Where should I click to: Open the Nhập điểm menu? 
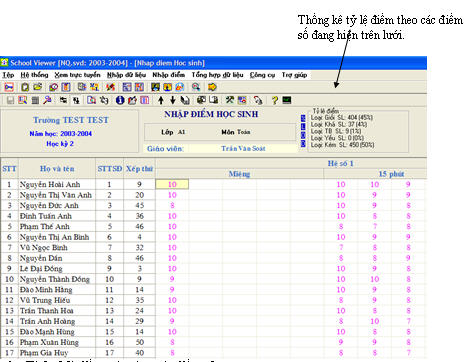click(168, 75)
